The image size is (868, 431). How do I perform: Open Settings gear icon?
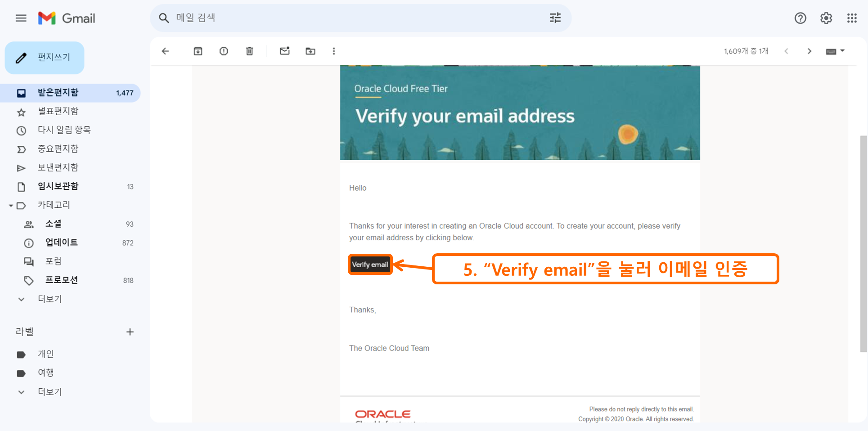pos(826,18)
